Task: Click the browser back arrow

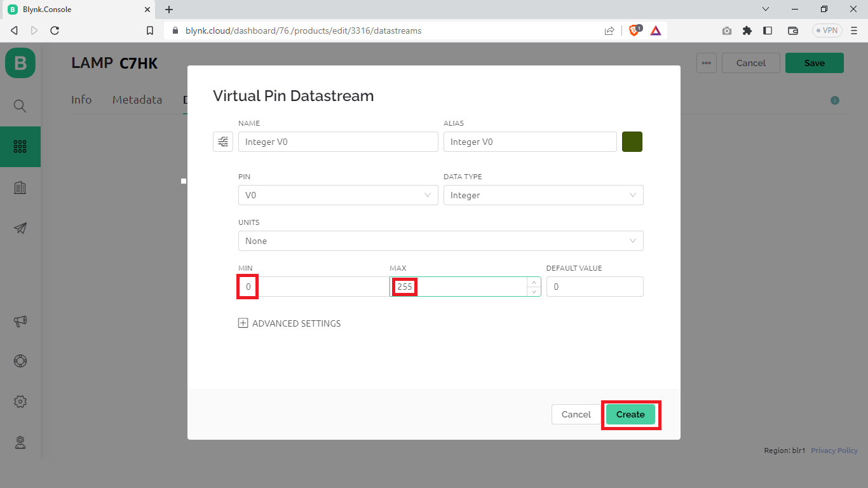Action: click(15, 30)
